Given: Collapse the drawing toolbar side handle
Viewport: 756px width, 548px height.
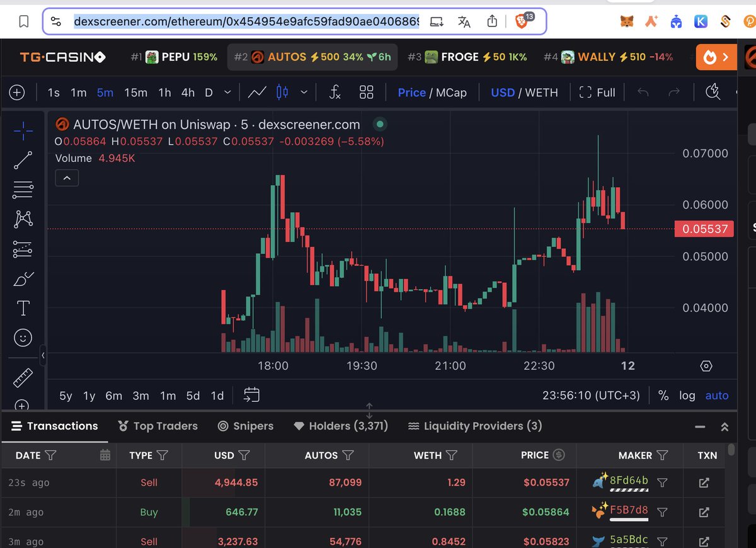Looking at the screenshot, I should point(43,356).
